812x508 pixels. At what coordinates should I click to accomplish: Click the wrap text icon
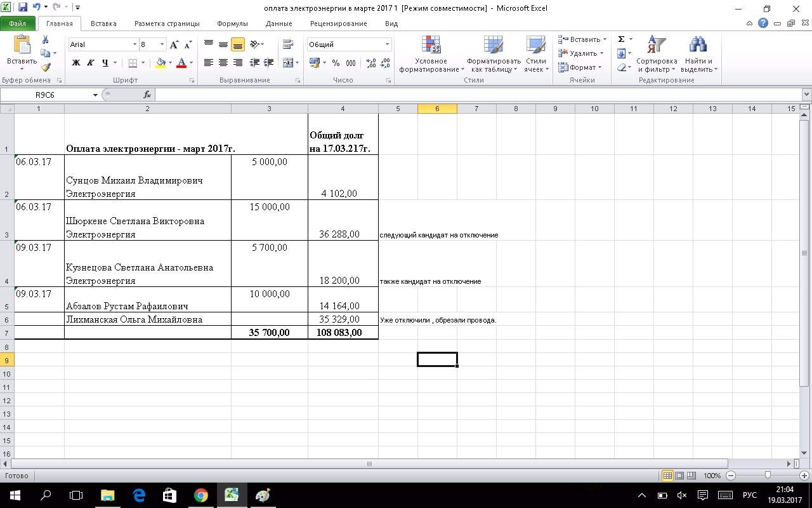tap(288, 44)
